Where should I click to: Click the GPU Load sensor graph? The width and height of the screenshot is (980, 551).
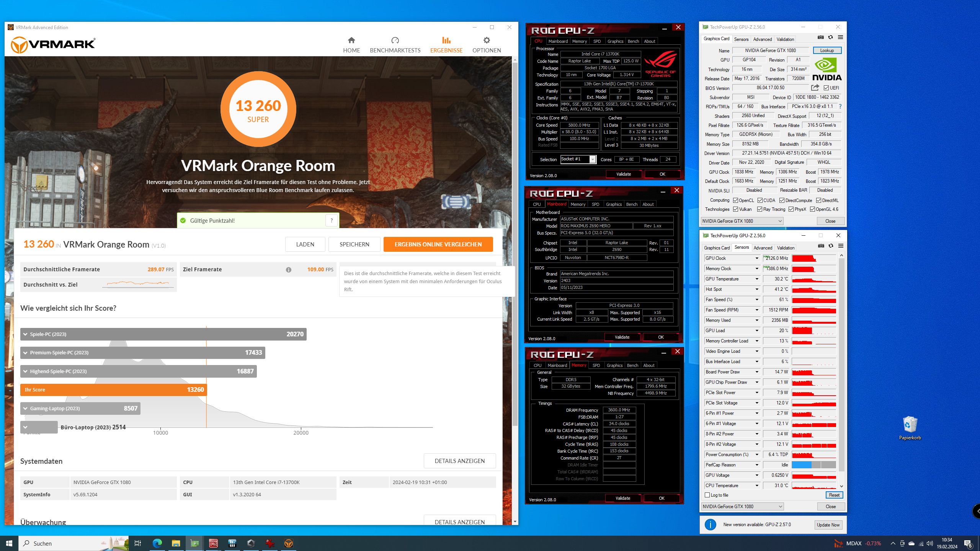[x=814, y=331]
